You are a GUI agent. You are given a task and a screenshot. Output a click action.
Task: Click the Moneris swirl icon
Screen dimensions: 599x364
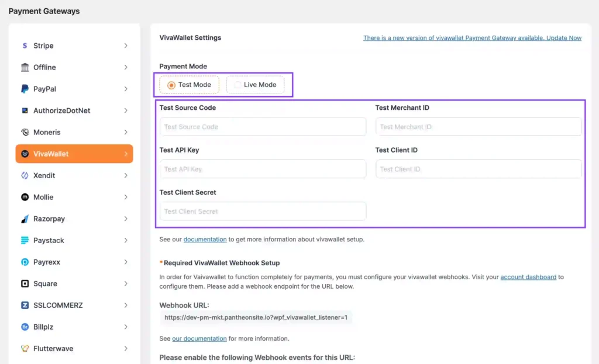(25, 132)
